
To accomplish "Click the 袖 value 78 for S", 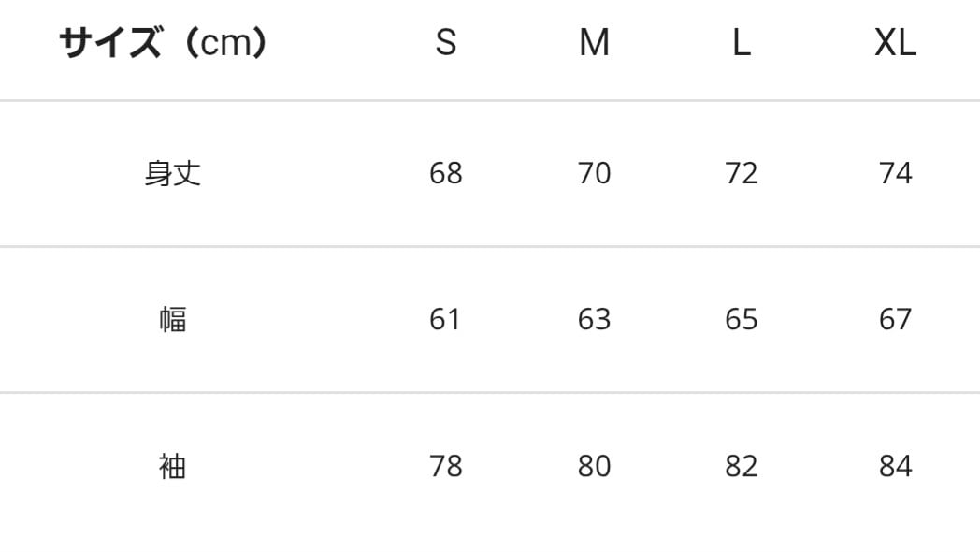I will point(446,465).
